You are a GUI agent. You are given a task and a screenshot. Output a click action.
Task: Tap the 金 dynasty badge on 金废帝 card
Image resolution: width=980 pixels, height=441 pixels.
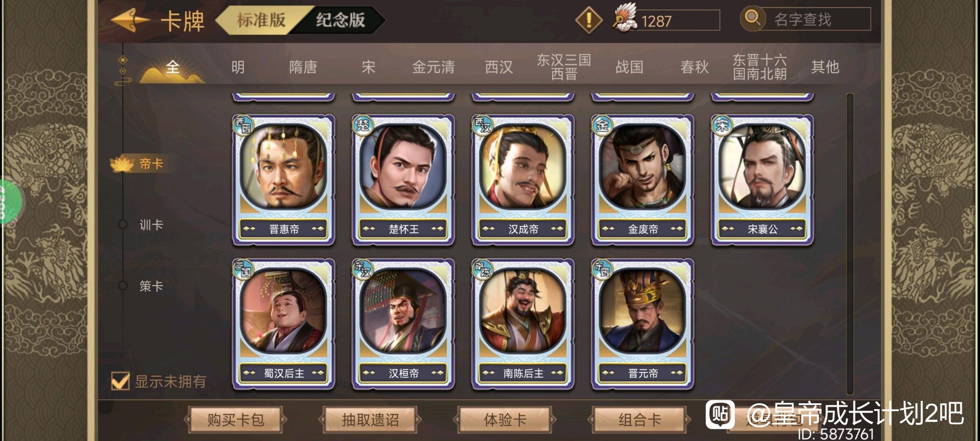click(602, 125)
